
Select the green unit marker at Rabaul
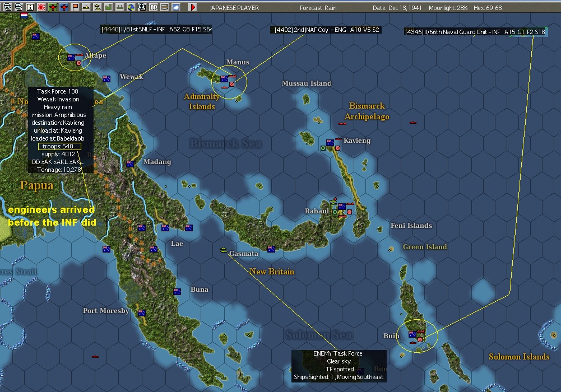pos(335,212)
